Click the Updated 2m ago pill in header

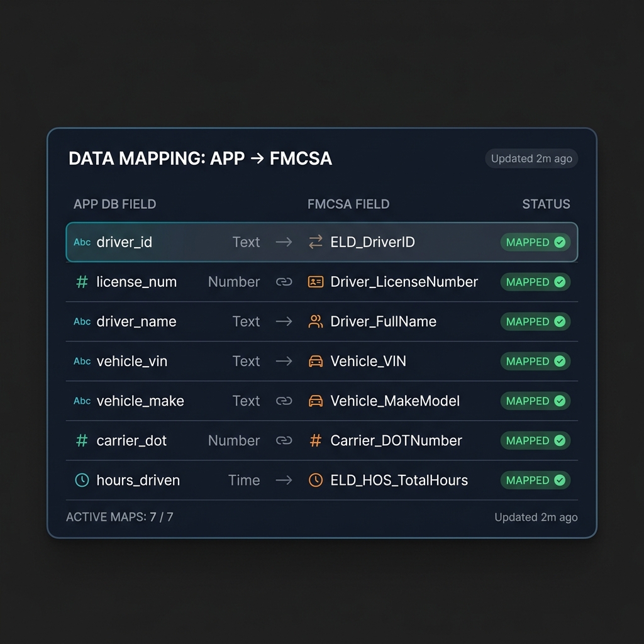click(x=531, y=158)
